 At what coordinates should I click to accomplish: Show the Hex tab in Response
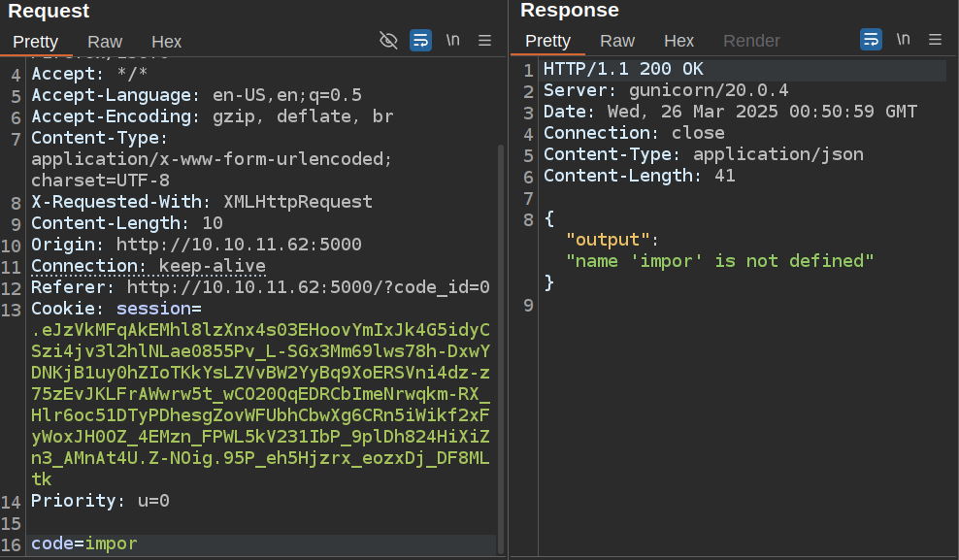678,41
